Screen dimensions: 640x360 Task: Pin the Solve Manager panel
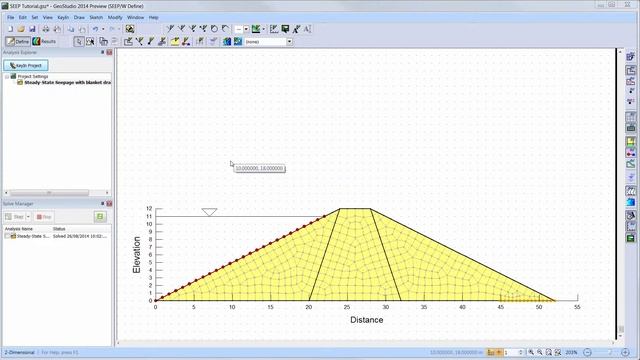102,203
